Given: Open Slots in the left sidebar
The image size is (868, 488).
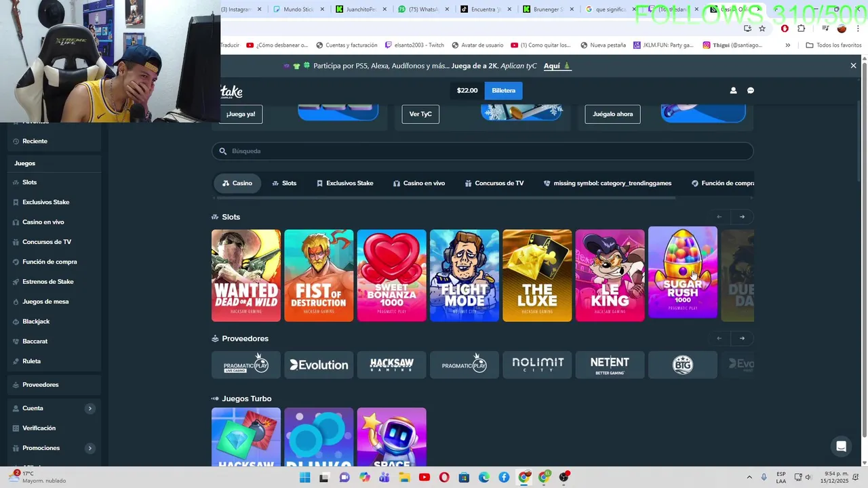Looking at the screenshot, I should click(x=29, y=182).
